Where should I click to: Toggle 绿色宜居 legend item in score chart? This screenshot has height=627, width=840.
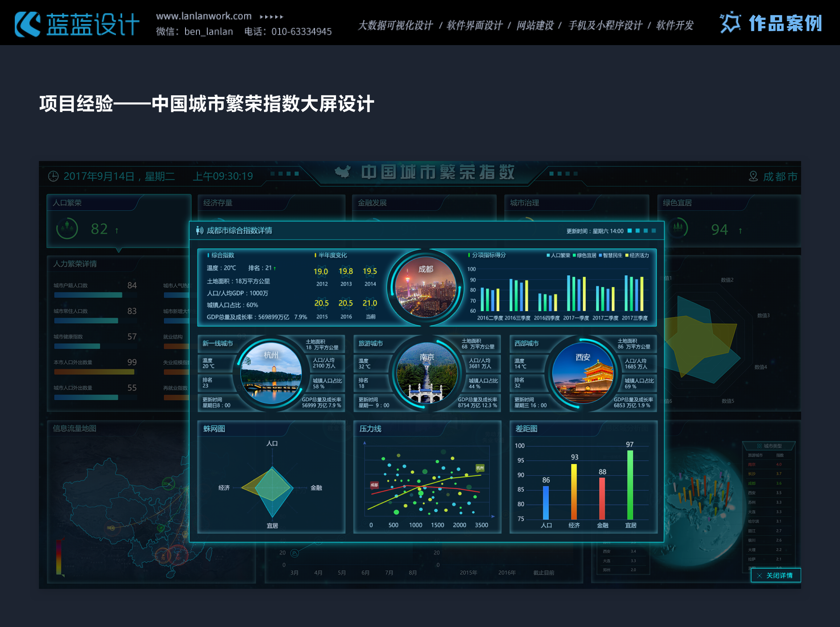[x=584, y=256]
